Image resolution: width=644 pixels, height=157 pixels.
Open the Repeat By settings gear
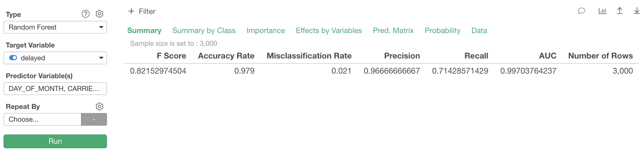100,107
